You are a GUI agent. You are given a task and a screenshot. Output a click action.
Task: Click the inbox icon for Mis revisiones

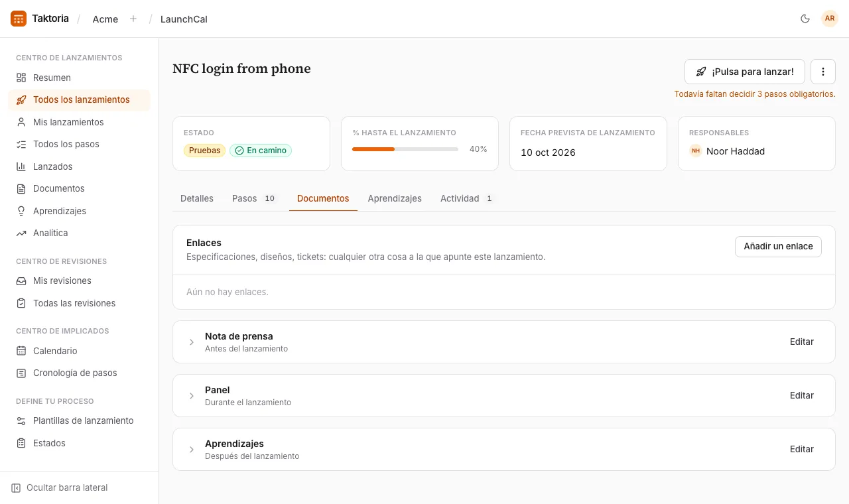[x=21, y=281]
